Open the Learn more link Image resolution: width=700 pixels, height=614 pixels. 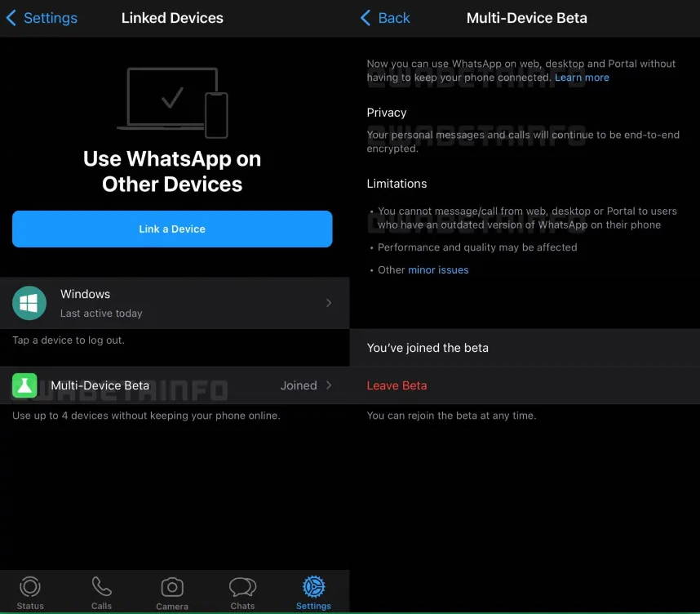click(582, 78)
